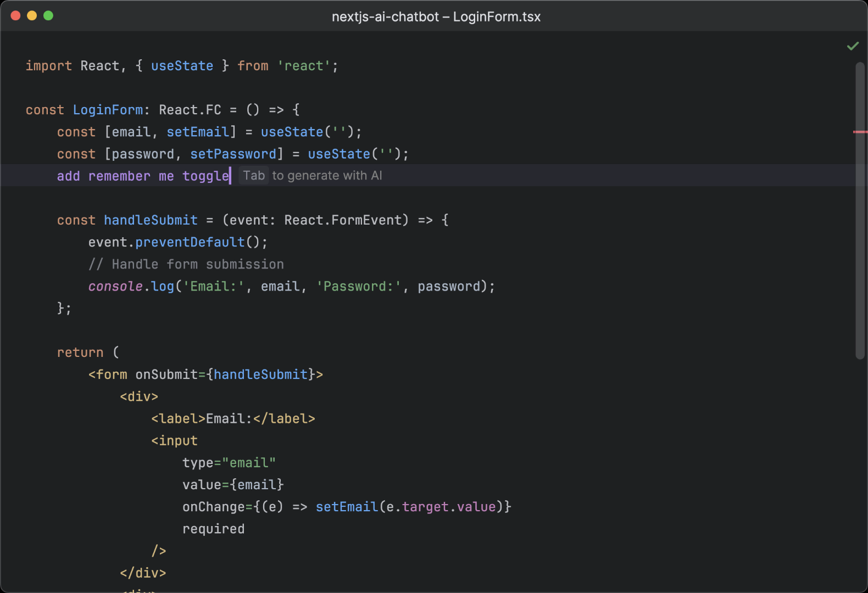868x593 pixels.
Task: Click the green inspection checkmark icon
Action: [x=853, y=46]
